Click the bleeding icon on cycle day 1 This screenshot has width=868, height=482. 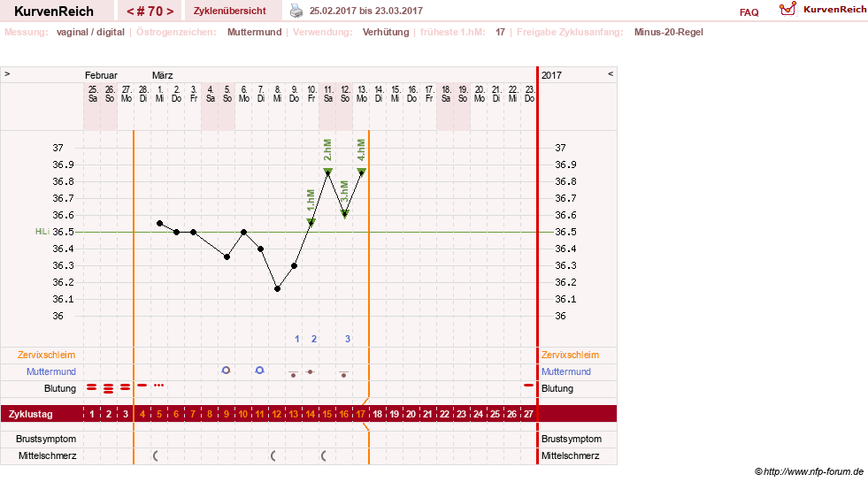tap(92, 387)
